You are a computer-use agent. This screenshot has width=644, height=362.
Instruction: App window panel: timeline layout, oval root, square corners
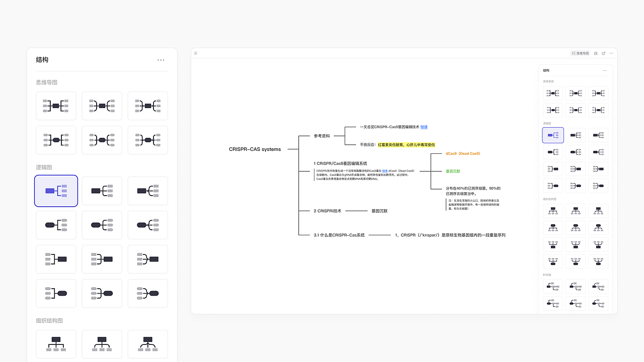pyautogui.click(x=553, y=303)
